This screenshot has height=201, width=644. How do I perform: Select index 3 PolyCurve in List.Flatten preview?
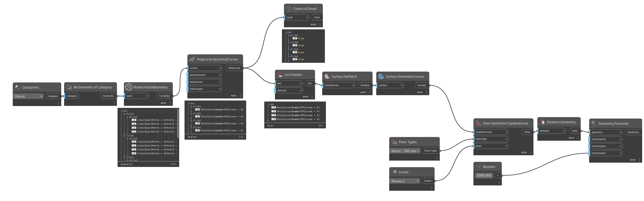(x=295, y=119)
